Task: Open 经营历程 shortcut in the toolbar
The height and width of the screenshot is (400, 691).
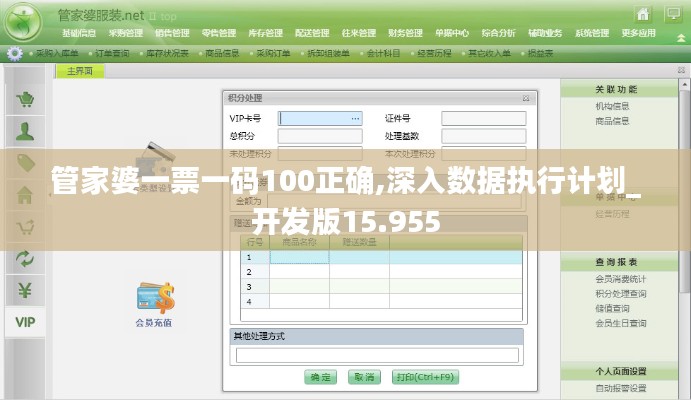Action: click(434, 53)
